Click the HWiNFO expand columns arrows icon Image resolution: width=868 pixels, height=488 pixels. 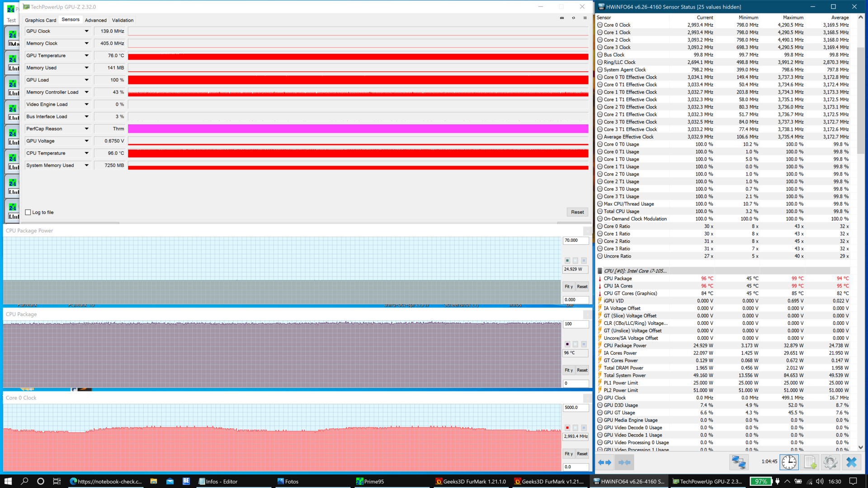tap(604, 462)
